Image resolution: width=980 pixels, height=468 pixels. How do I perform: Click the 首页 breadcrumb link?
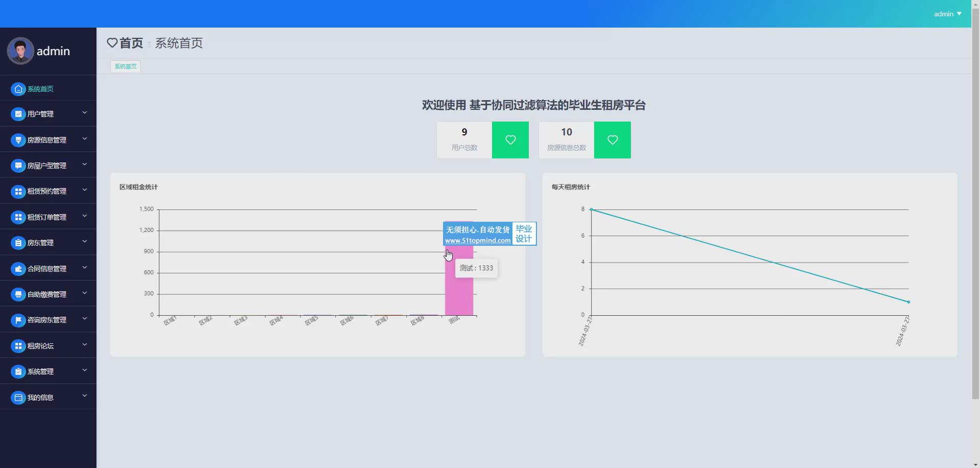(131, 43)
